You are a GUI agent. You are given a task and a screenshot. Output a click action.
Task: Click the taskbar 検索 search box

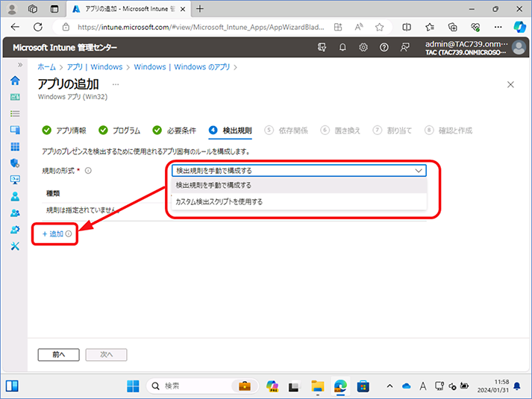click(202, 386)
